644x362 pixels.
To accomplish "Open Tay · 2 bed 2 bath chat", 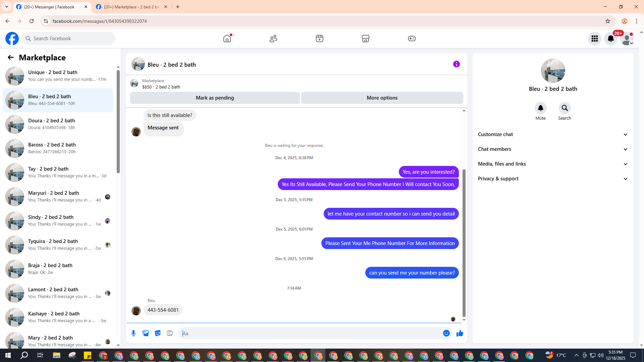I will pos(58,173).
